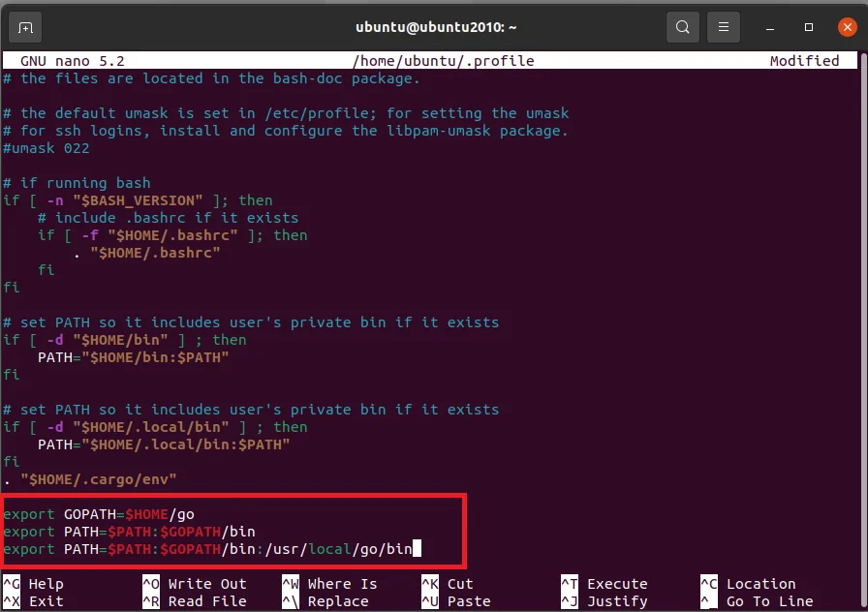Click the /home/ubuntu/.profile filename header
The width and height of the screenshot is (868, 612).
[x=444, y=61]
